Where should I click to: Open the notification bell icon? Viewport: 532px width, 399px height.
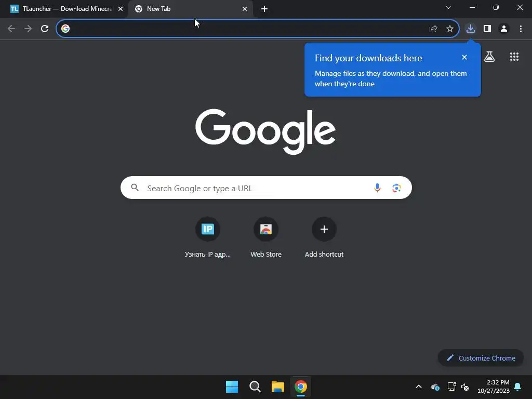(518, 387)
